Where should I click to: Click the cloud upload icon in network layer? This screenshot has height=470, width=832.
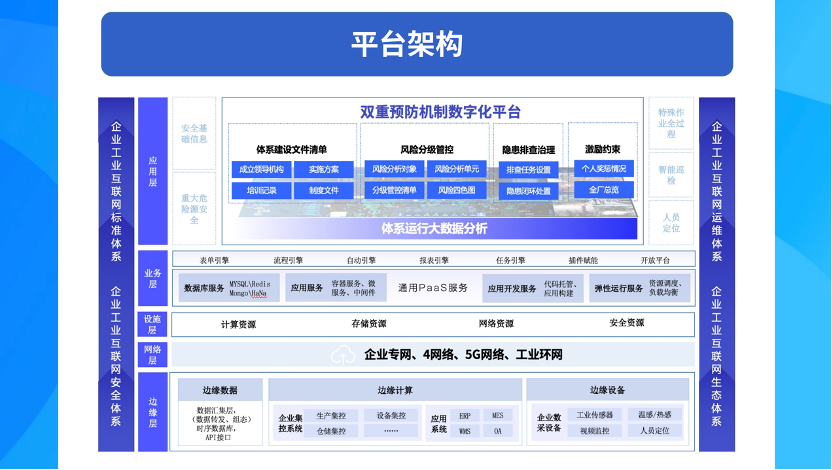point(343,355)
